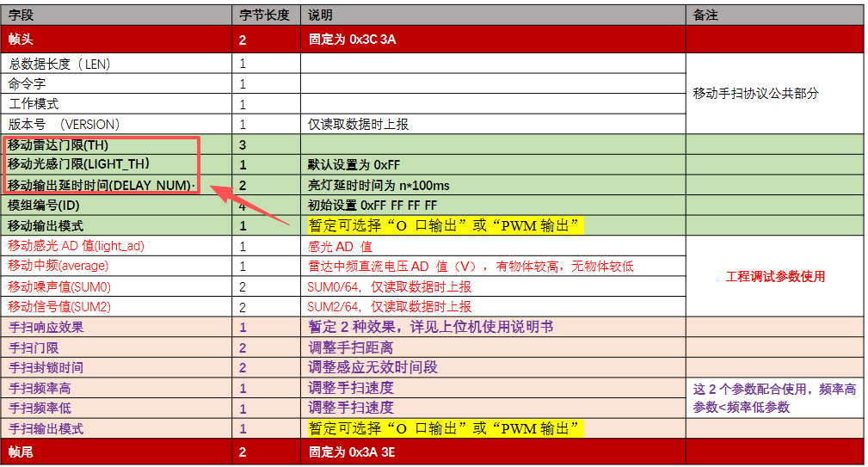Click the 版本号 (VERSION) cell
Viewport: 868px width, 467px height.
[116, 124]
